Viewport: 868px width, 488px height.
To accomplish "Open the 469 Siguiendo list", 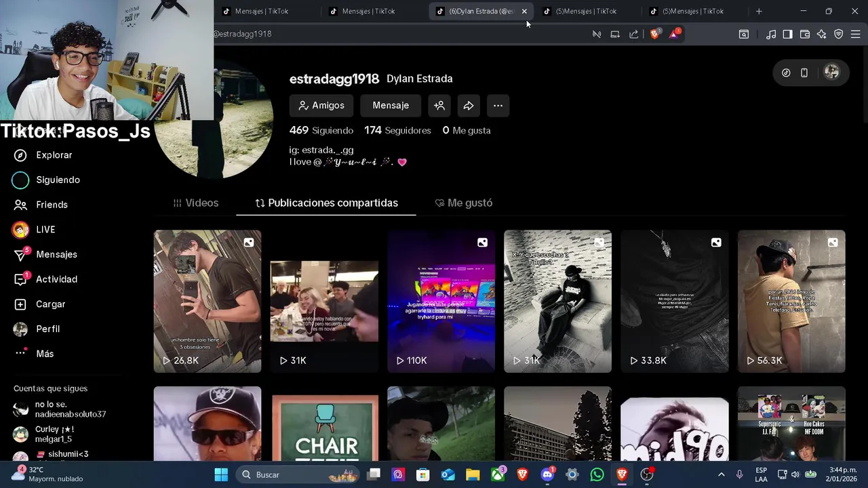I will click(321, 130).
